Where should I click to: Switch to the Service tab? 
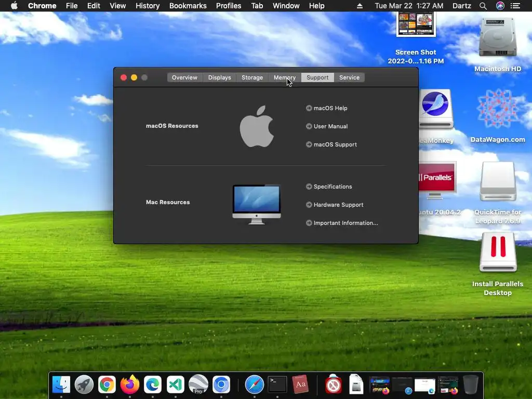tap(349, 77)
